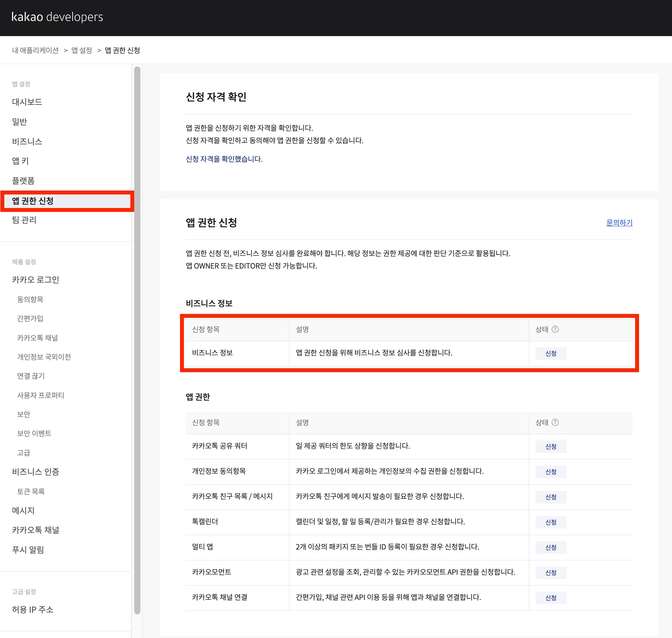Viewport: 672px width, 638px height.
Task: Open 허용 IP 주소 in sidebar
Action: (x=33, y=609)
